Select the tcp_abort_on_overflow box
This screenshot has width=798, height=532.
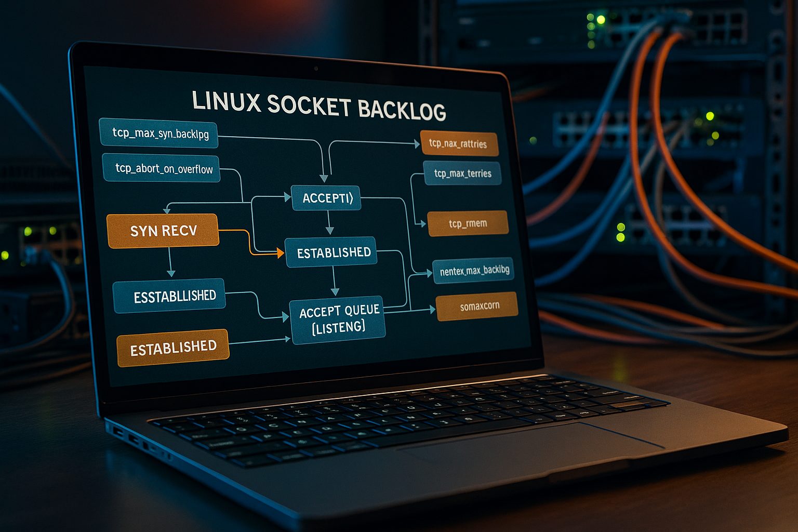pos(162,168)
